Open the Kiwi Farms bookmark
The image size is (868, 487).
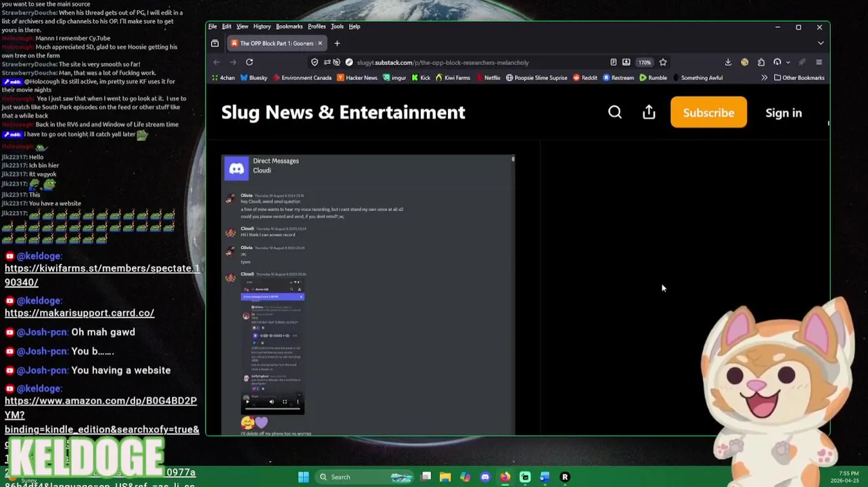[453, 78]
